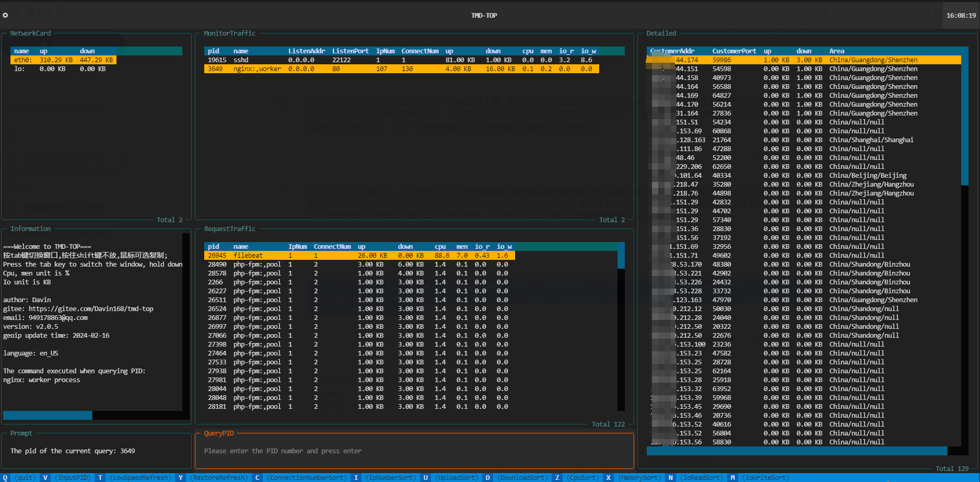The width and height of the screenshot is (980, 482).
Task: Click the email 949178863@qq.com text
Action: (58, 318)
